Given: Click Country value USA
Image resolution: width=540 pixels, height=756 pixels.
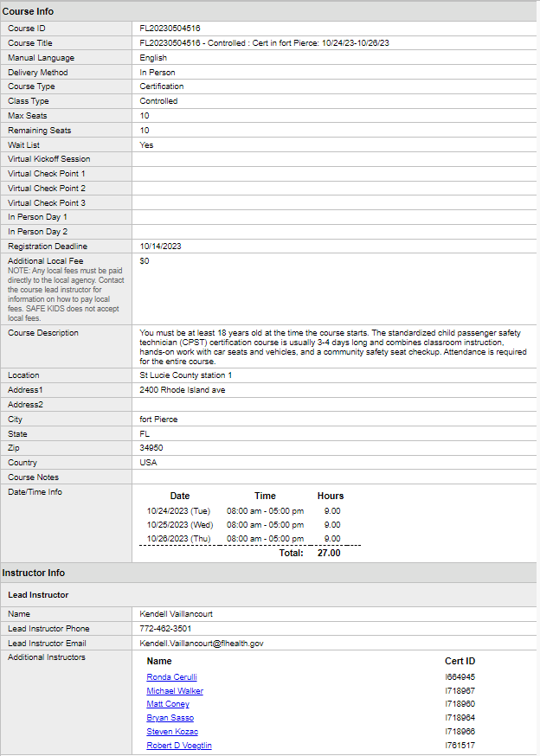Looking at the screenshot, I should (148, 463).
